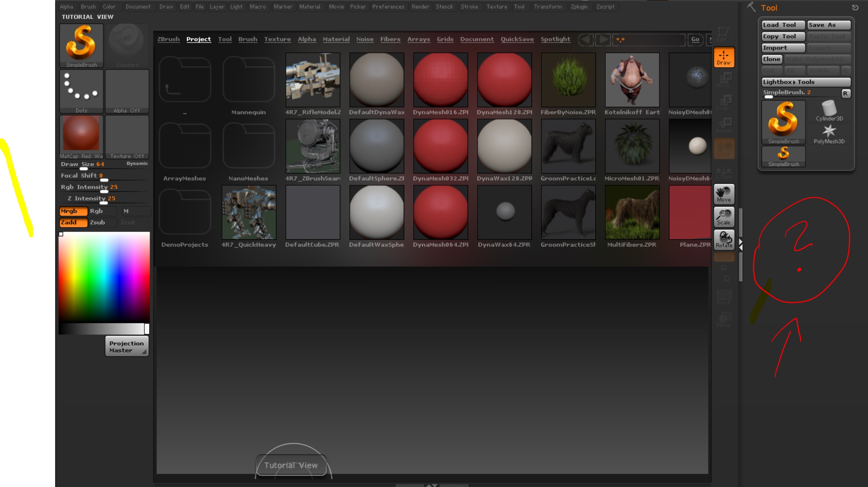The width and height of the screenshot is (868, 487).
Task: Toggle Zsub mode
Action: pyautogui.click(x=102, y=223)
